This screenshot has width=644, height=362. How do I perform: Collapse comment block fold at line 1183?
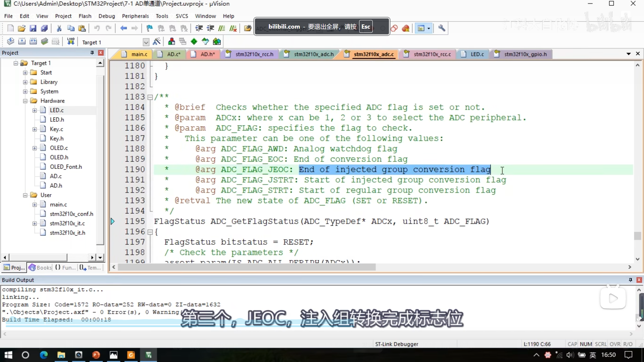[x=150, y=97]
